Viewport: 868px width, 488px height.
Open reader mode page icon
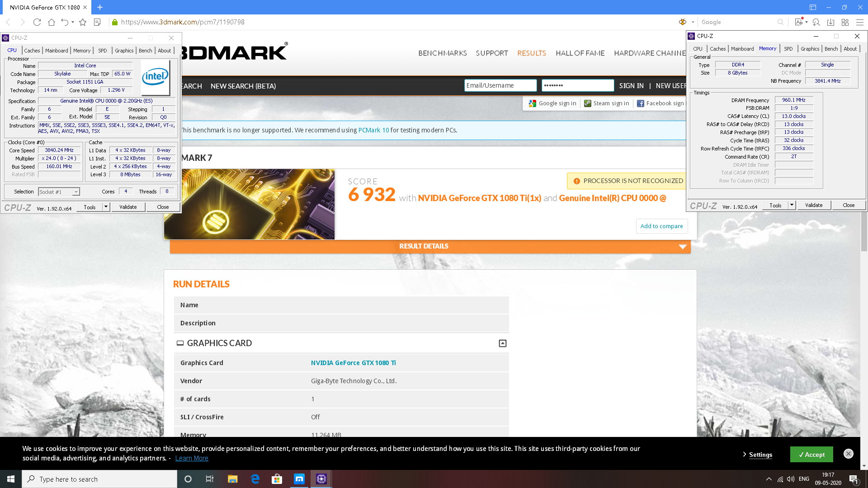97,22
